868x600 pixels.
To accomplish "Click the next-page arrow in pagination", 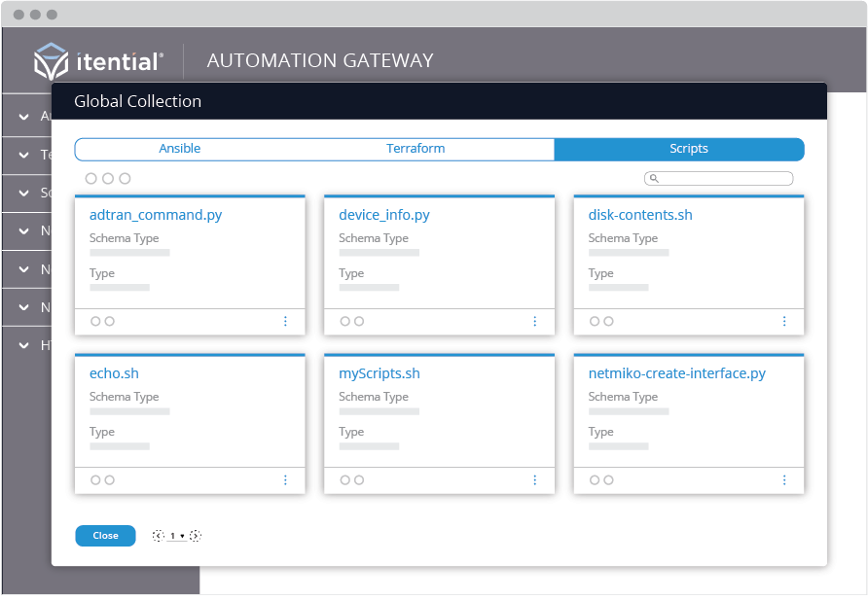I will coord(195,535).
